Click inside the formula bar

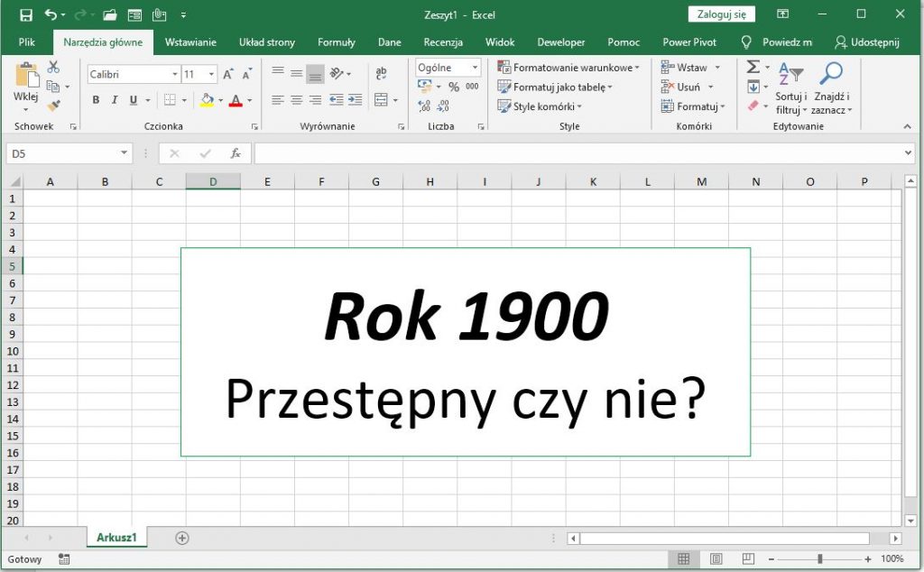541,152
